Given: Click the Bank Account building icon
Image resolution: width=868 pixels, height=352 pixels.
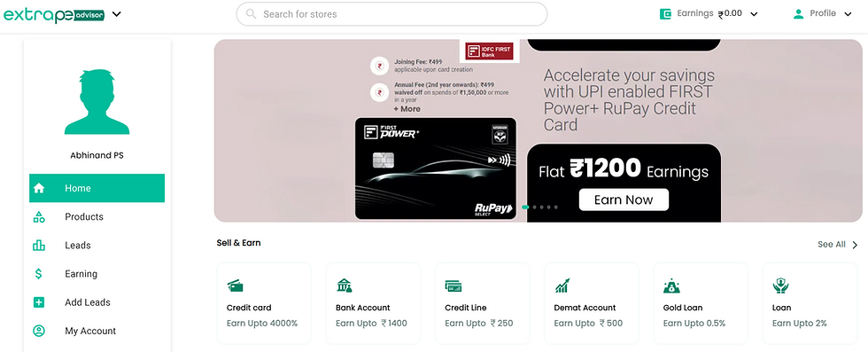Looking at the screenshot, I should [x=345, y=286].
